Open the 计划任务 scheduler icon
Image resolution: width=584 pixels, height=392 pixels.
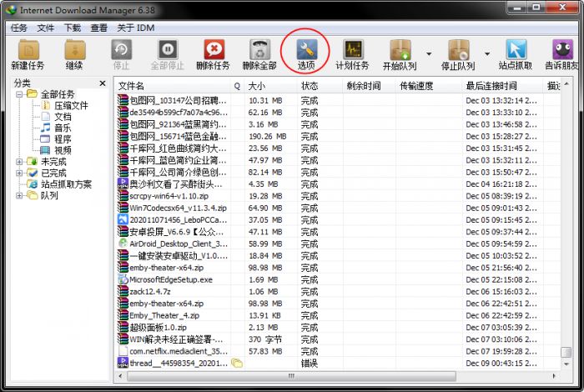click(x=353, y=49)
